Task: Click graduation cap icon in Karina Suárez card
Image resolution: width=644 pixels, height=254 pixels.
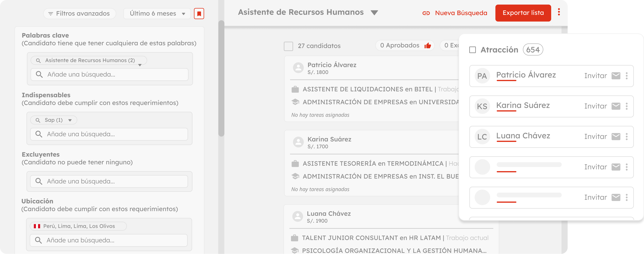Action: point(295,176)
